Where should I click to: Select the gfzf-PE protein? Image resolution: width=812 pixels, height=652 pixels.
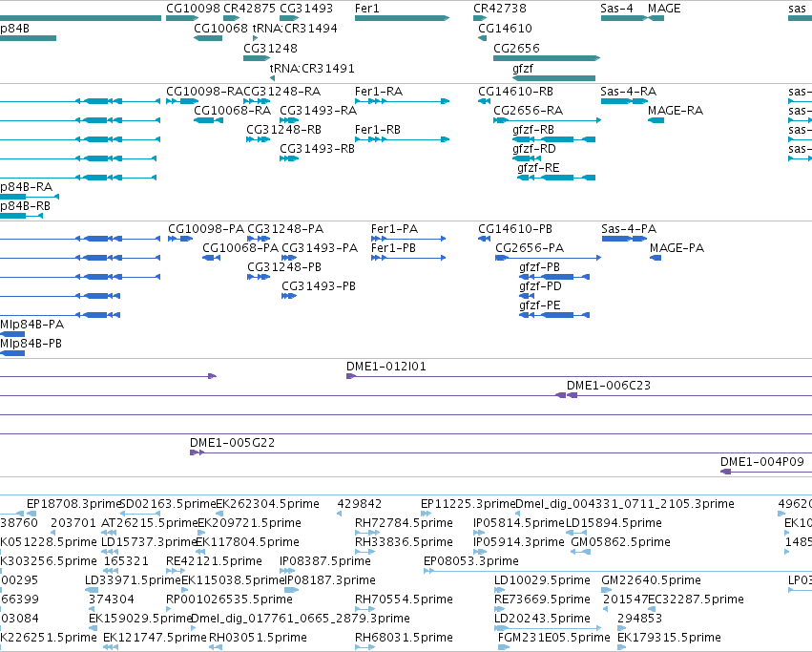coord(554,316)
